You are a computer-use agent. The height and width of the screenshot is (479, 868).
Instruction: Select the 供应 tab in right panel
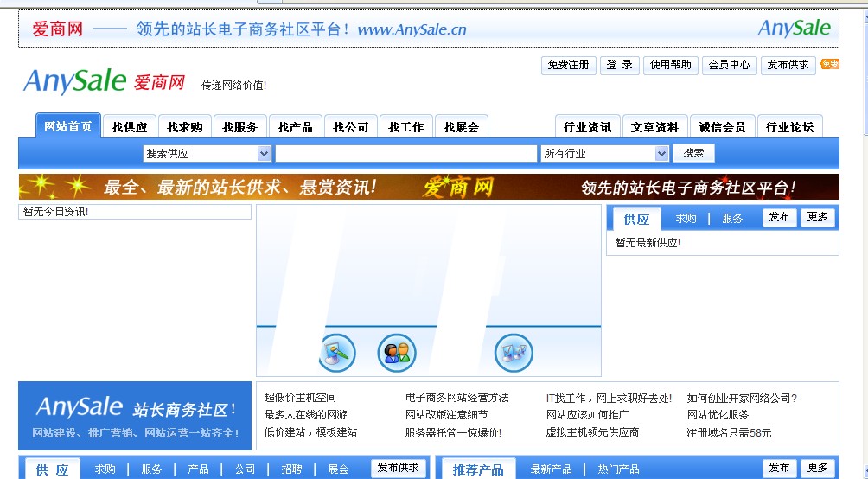point(636,219)
